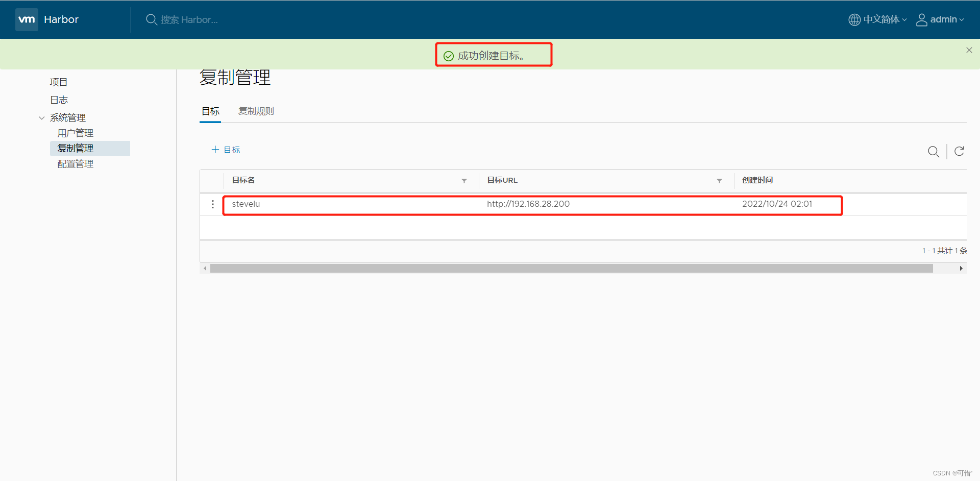Sort by 创建时间 column header
Screen dimensions: 980x481
click(x=757, y=180)
